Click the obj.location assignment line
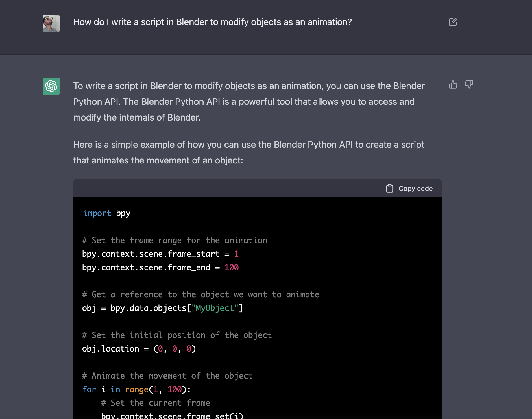The width and height of the screenshot is (532, 419). [x=139, y=349]
